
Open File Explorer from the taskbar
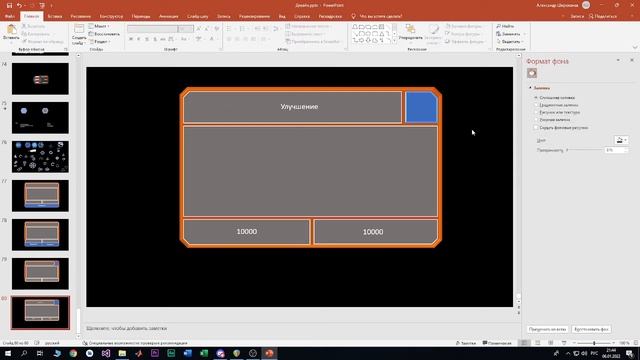(122, 353)
